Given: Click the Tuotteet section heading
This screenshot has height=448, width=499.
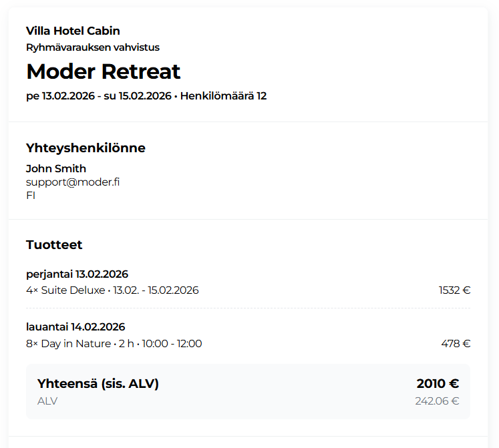Looking at the screenshot, I should [54, 244].
